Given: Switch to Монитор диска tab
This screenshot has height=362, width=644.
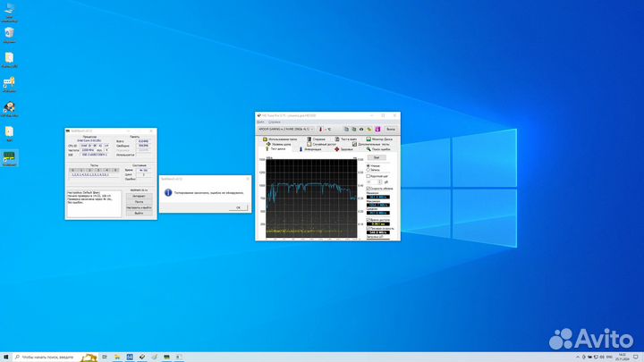Looking at the screenshot, I should click(x=379, y=139).
